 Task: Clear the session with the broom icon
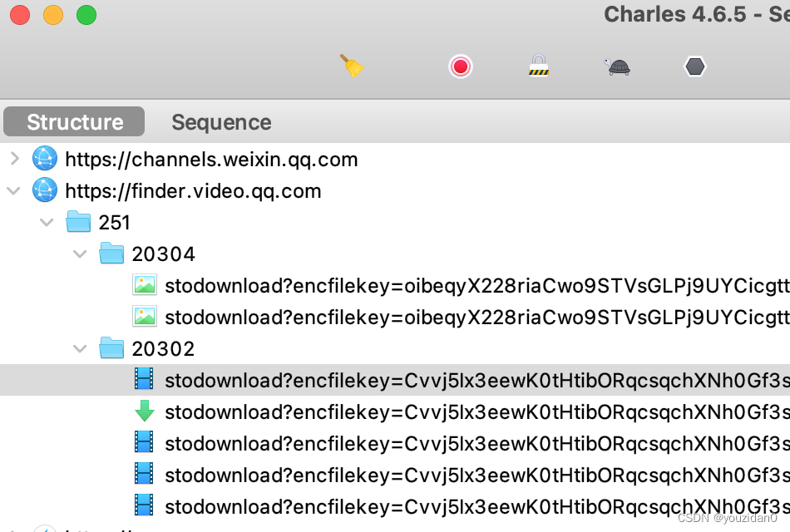(352, 66)
